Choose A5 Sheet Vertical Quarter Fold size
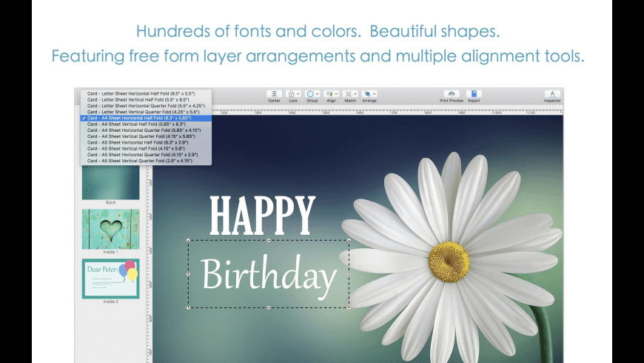The height and width of the screenshot is (363, 644). [139, 160]
